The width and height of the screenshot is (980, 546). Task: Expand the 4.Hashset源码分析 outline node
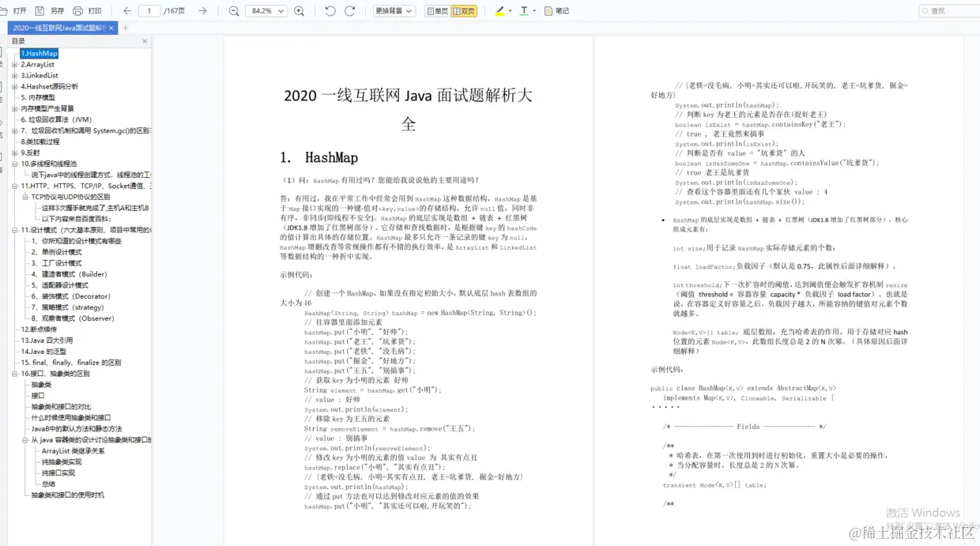14,87
